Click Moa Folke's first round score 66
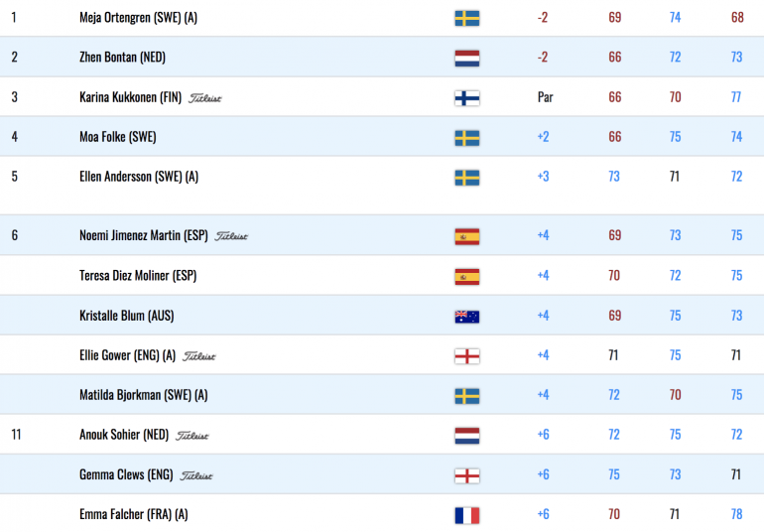Viewport: 764px width, 532px height. click(x=614, y=137)
